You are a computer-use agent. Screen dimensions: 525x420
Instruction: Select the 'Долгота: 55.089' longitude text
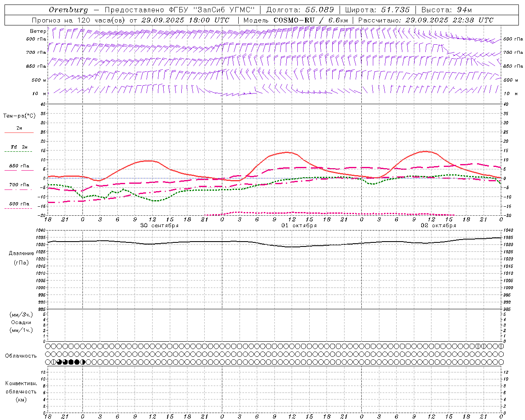pos(300,10)
